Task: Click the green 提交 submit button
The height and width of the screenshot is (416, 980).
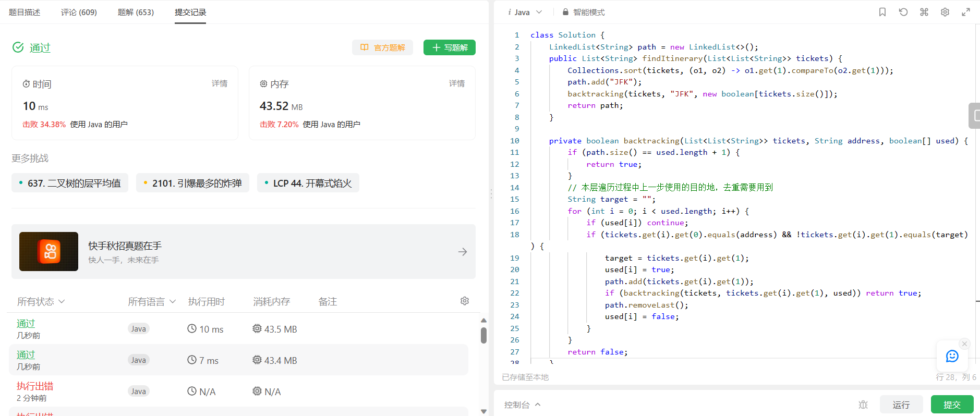Action: pyautogui.click(x=952, y=405)
